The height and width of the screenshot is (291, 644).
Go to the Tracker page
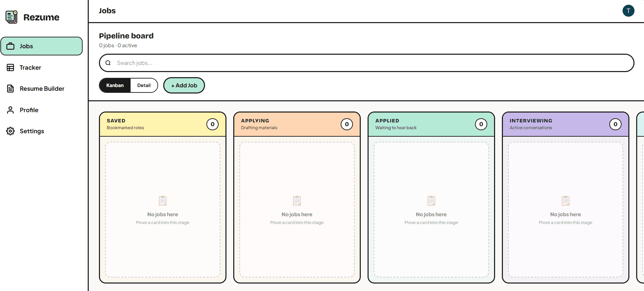41,68
